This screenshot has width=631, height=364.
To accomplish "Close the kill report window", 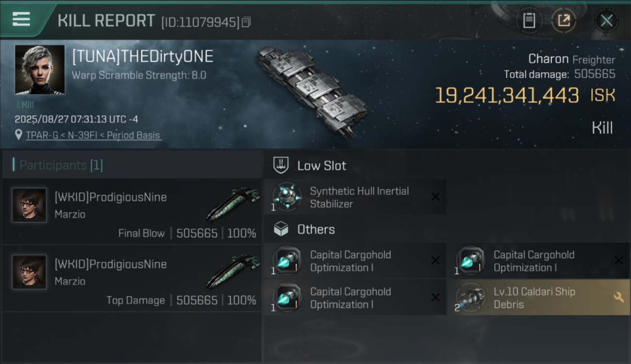I will coord(606,21).
